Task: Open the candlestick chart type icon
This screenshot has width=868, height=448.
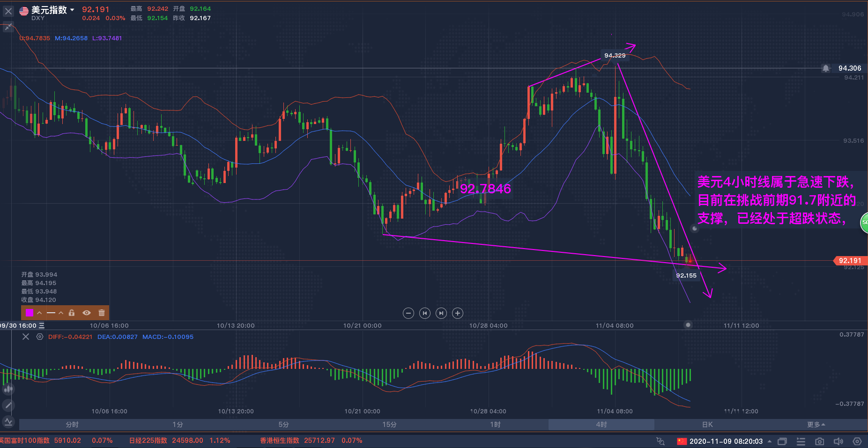Action: coord(8,389)
